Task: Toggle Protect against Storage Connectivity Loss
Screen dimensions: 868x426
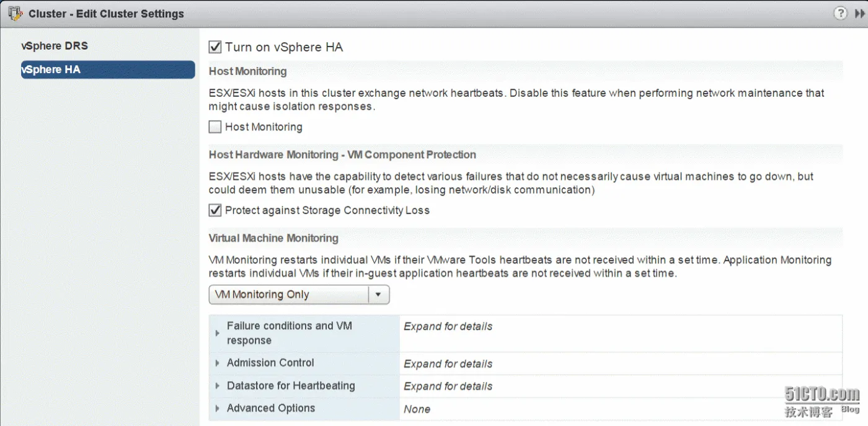Action: [215, 211]
